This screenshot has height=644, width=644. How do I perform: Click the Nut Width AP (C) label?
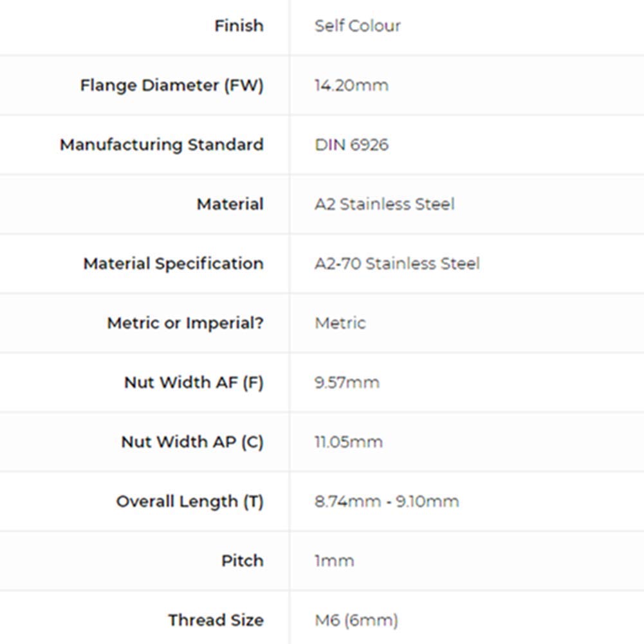(x=192, y=442)
